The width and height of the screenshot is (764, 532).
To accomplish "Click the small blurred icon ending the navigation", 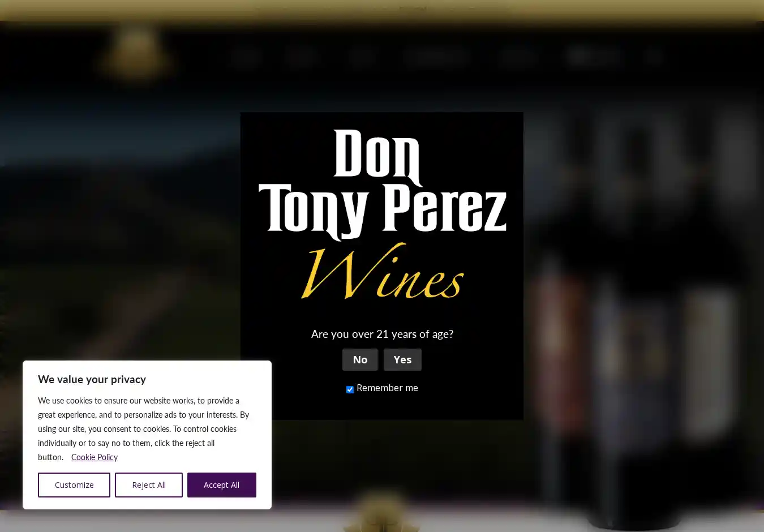I will pos(654,57).
